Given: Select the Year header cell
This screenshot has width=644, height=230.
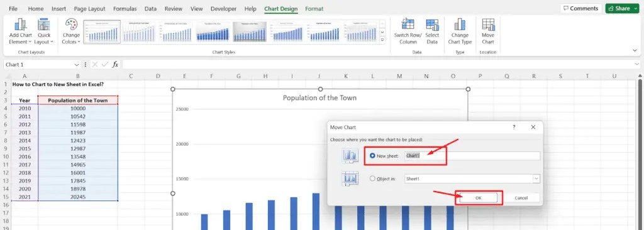Looking at the screenshot, I should tap(25, 100).
